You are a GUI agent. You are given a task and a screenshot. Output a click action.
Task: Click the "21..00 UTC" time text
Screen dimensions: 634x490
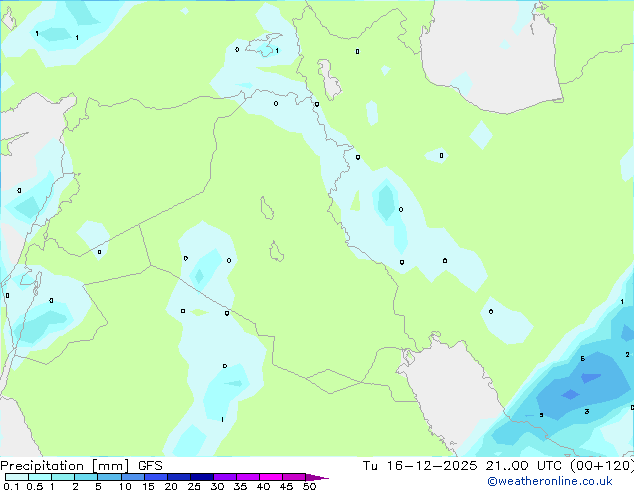[x=524, y=466]
